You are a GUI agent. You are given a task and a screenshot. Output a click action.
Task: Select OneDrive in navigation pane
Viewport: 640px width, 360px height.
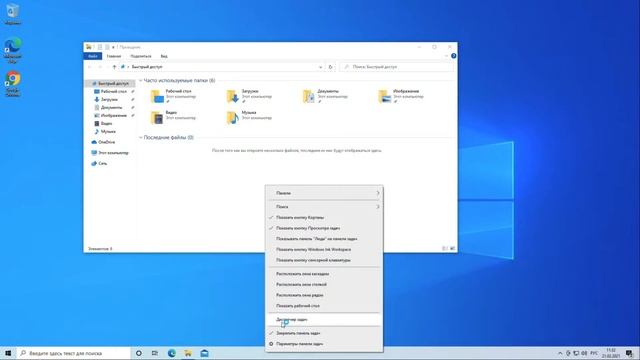[106, 142]
